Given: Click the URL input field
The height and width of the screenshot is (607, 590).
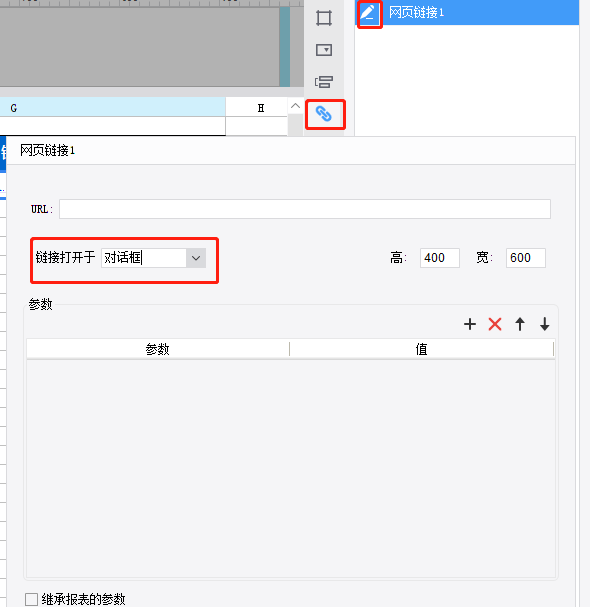Looking at the screenshot, I should pos(305,209).
